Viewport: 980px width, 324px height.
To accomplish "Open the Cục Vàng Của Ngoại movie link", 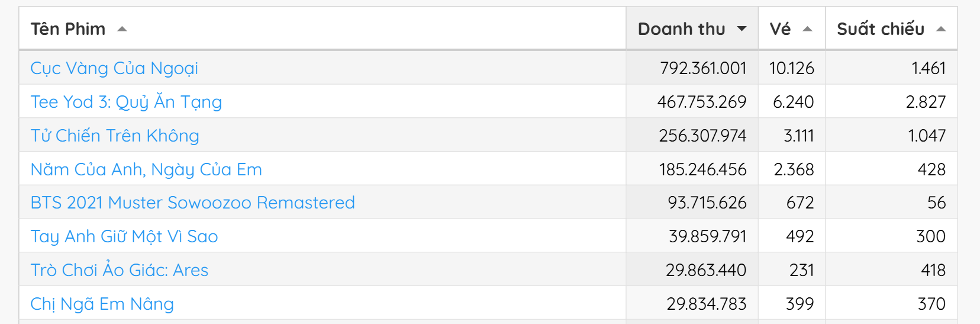I will click(114, 68).
